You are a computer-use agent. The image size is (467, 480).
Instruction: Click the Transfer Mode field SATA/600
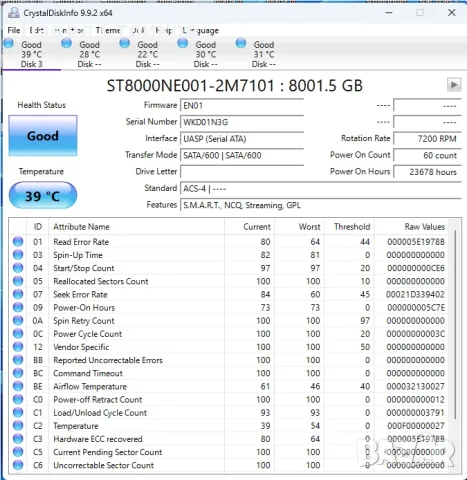(242, 155)
